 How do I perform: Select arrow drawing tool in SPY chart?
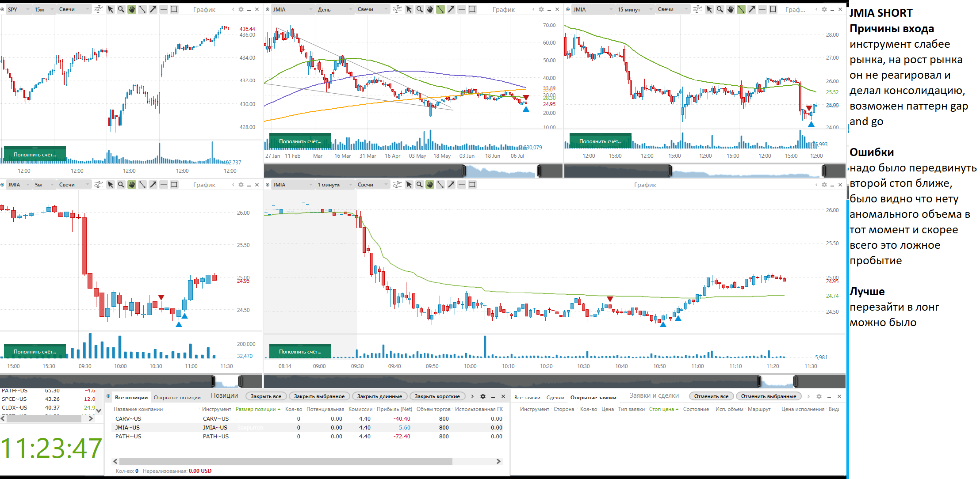click(x=153, y=9)
